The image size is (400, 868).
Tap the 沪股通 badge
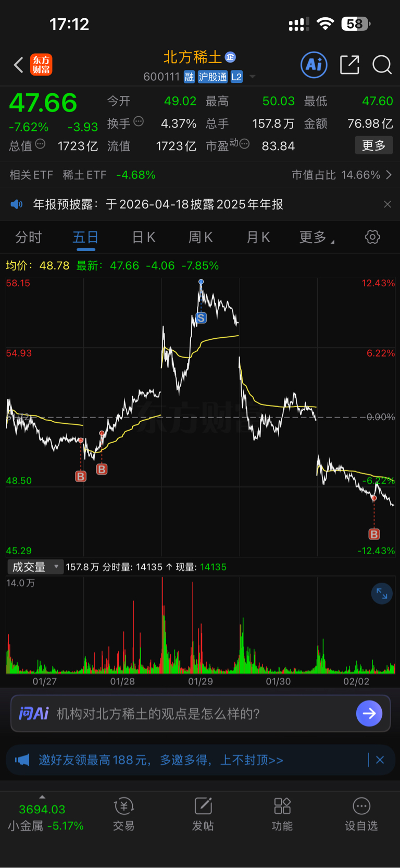213,77
